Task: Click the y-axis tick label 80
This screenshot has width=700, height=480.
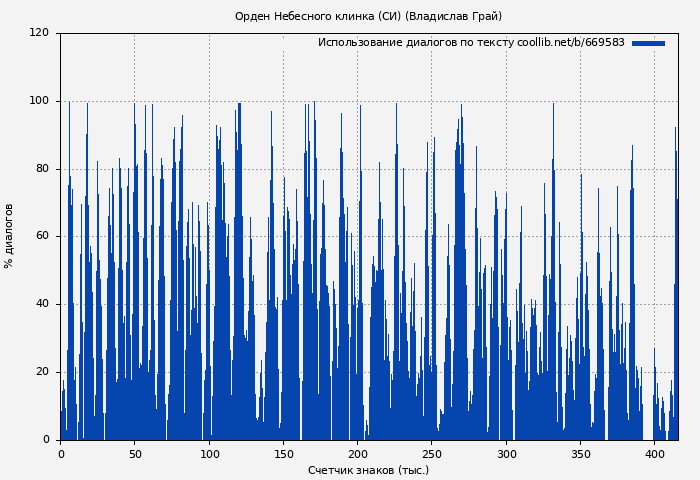Action: (x=42, y=169)
